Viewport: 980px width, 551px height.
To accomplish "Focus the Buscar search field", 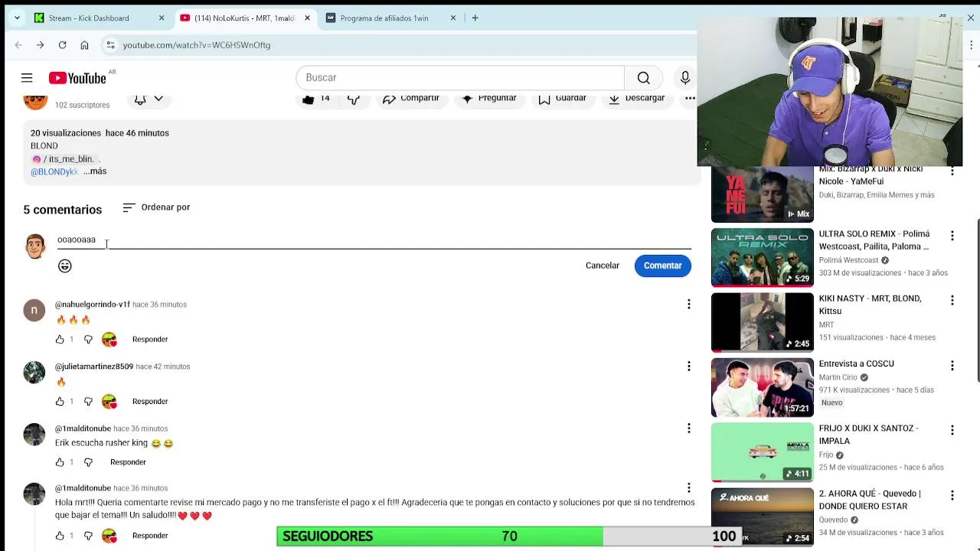I will point(460,77).
